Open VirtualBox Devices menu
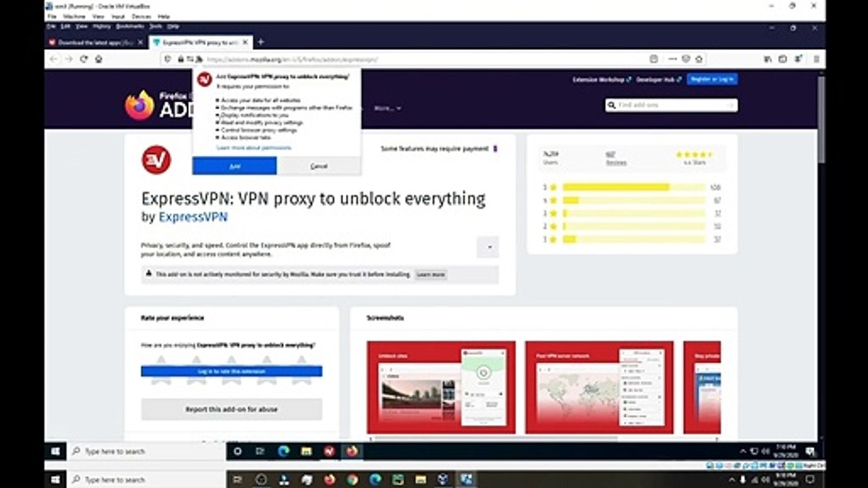The width and height of the screenshot is (868, 488). (142, 16)
